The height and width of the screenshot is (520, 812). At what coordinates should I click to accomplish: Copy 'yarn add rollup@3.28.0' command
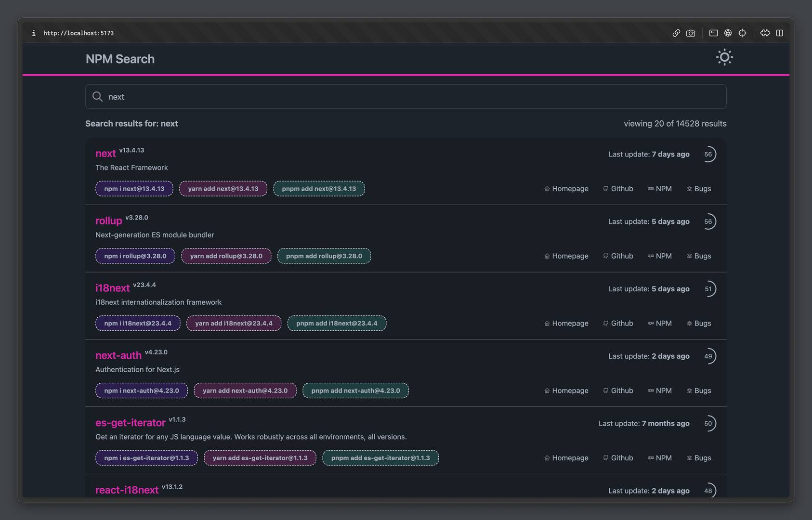click(x=226, y=256)
